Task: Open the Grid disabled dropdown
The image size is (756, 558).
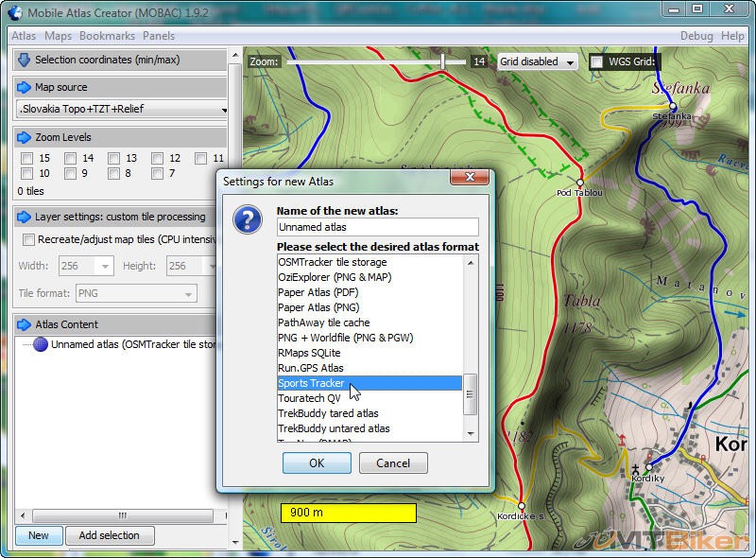Action: [538, 62]
